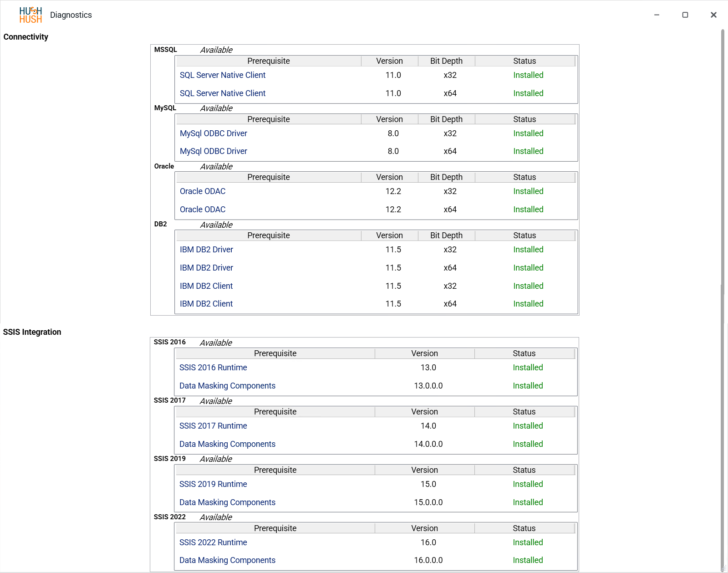
Task: Click Version header in SSIS 2022 table
Action: click(x=424, y=528)
